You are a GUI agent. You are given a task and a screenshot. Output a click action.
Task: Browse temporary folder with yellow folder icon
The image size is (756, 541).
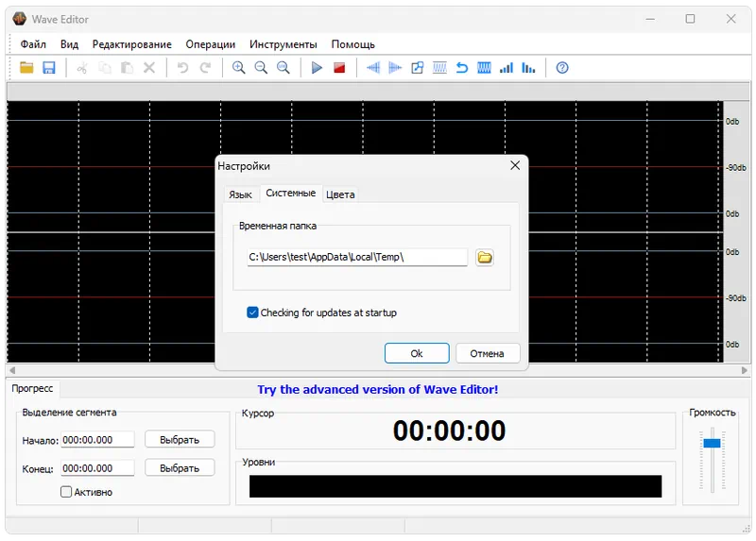pos(485,257)
